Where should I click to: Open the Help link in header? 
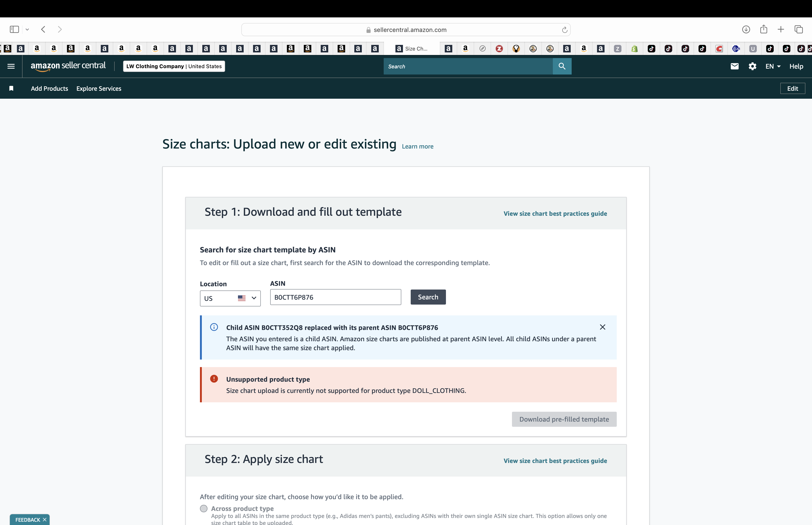pyautogui.click(x=796, y=66)
